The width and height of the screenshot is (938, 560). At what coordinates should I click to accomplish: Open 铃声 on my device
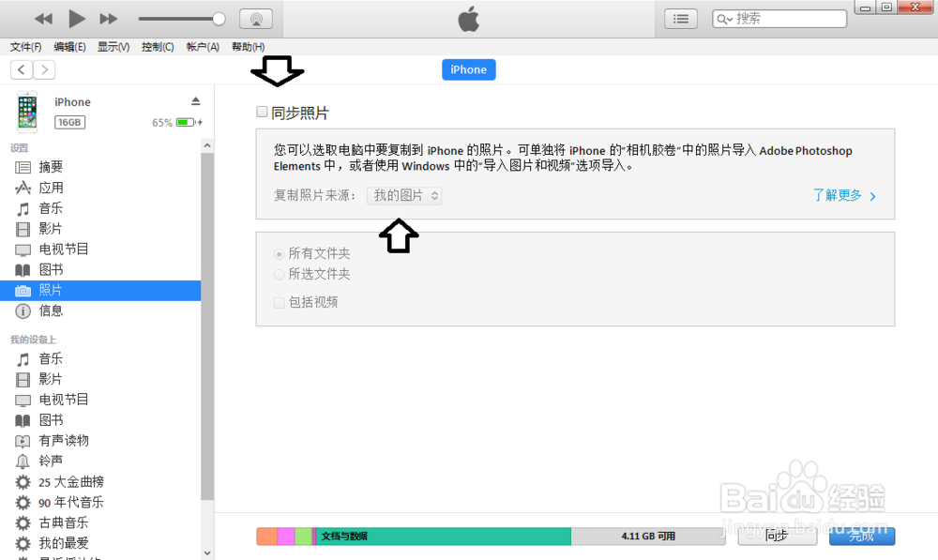[x=100, y=461]
